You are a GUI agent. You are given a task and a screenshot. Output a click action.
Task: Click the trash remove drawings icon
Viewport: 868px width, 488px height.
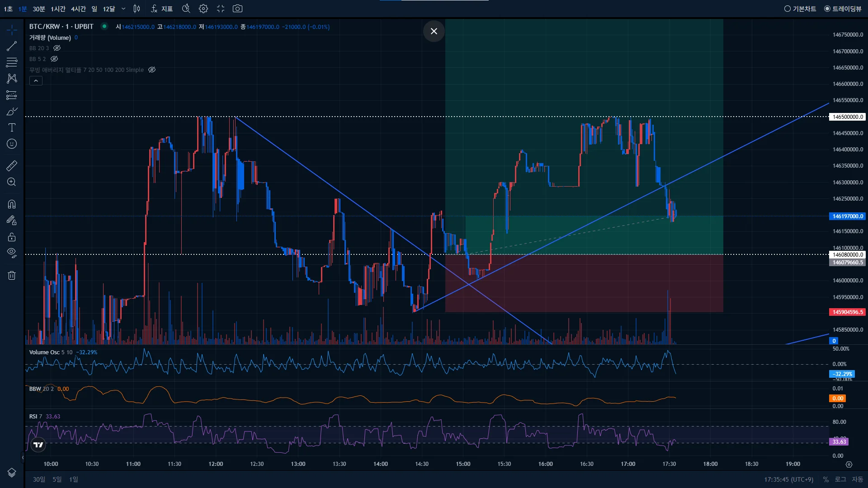point(12,276)
